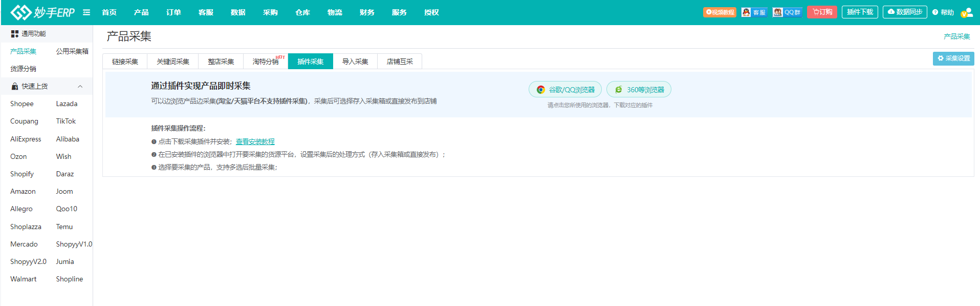Contact 客服 customer service

(754, 12)
